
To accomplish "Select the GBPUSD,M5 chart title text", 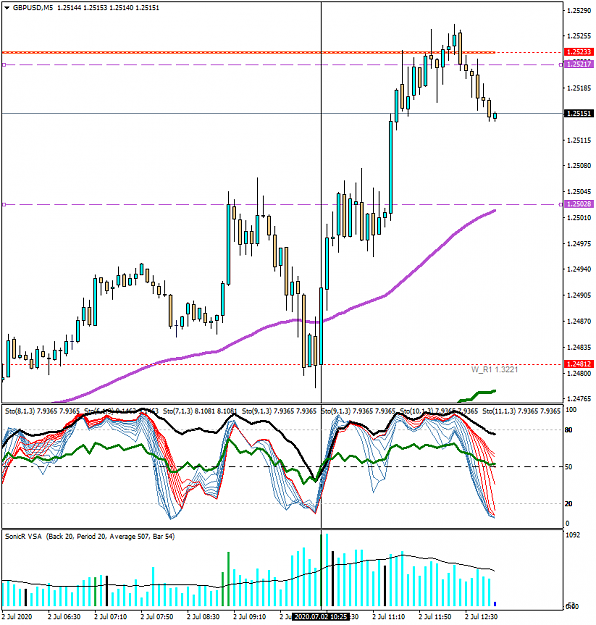I will tap(33, 8).
